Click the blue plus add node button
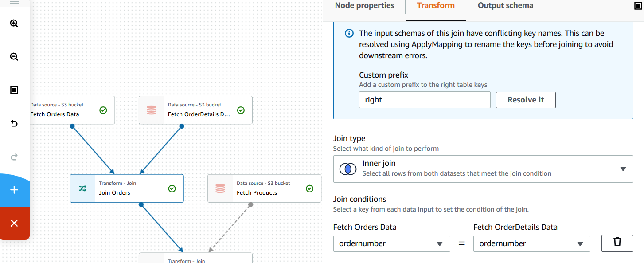This screenshot has width=644, height=263. (x=14, y=190)
